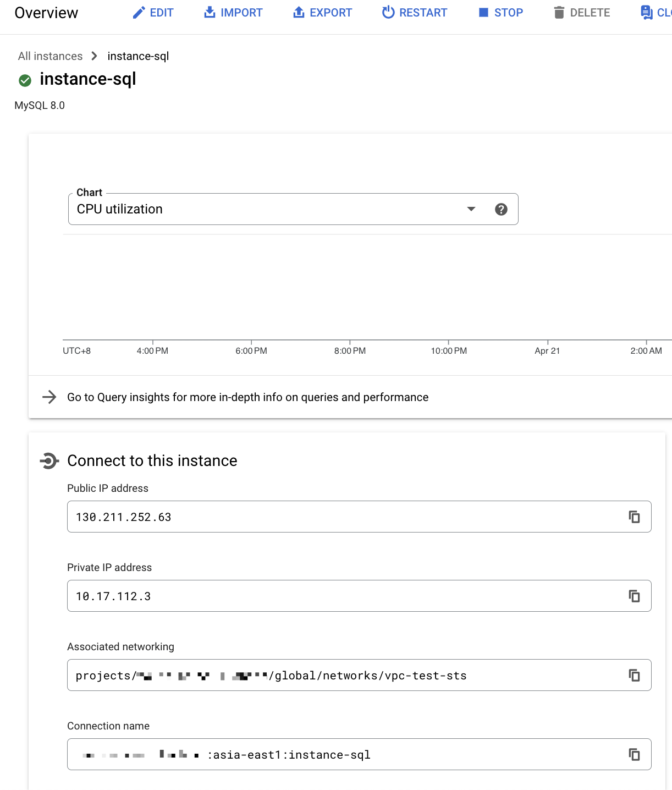Go to Query insights link
Viewport: 672px width, 790px height.
pyautogui.click(x=247, y=397)
